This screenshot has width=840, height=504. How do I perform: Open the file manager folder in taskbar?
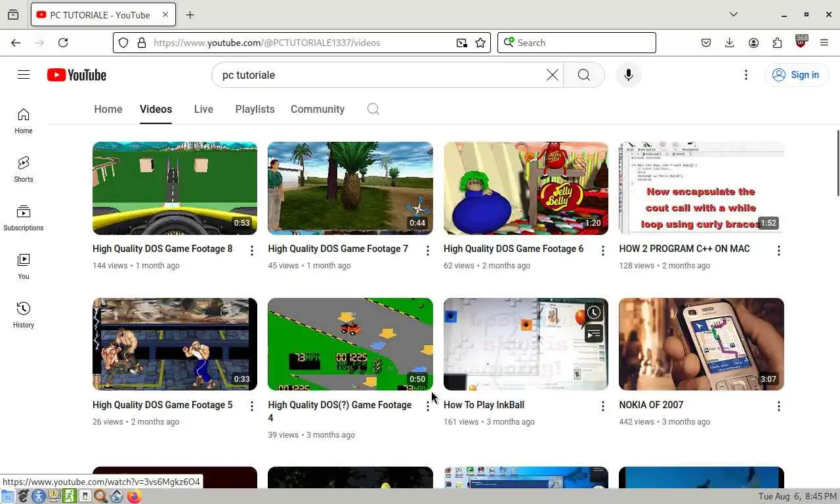click(7, 497)
